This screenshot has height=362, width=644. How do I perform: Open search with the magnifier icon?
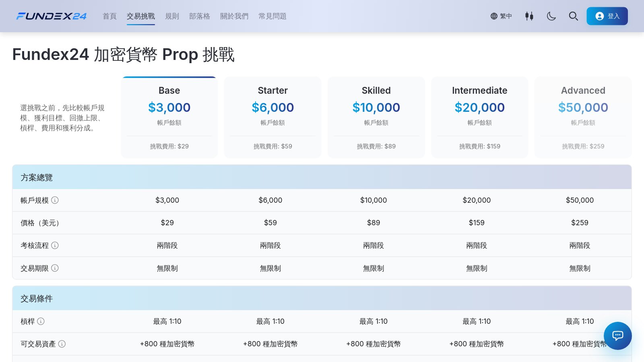pyautogui.click(x=574, y=16)
